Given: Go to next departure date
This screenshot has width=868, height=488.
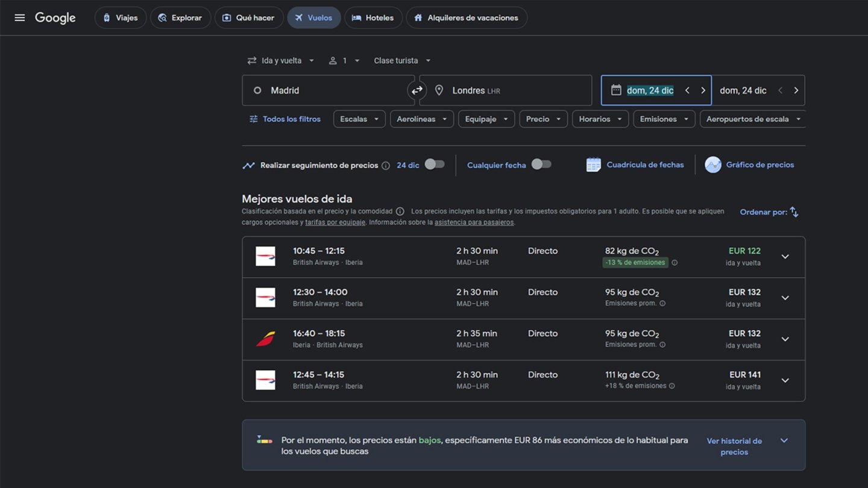Looking at the screenshot, I should coord(703,90).
